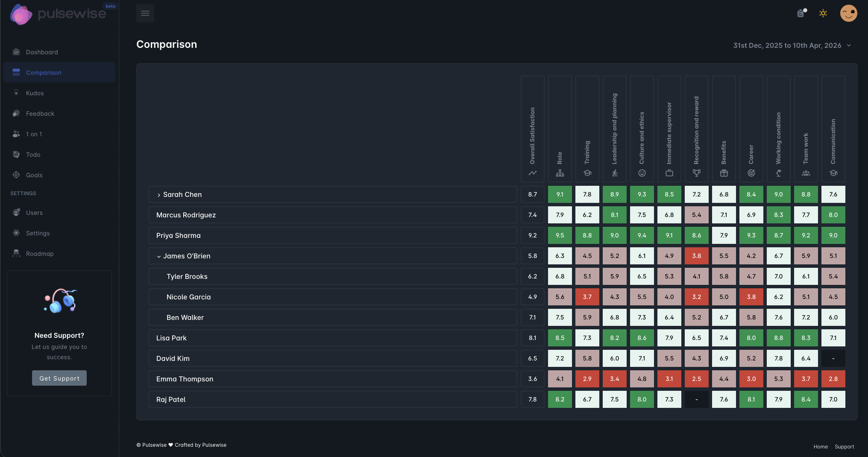Screen dimensions: 868x457
Task: Click the Goals target icon
Action: [x=16, y=175]
